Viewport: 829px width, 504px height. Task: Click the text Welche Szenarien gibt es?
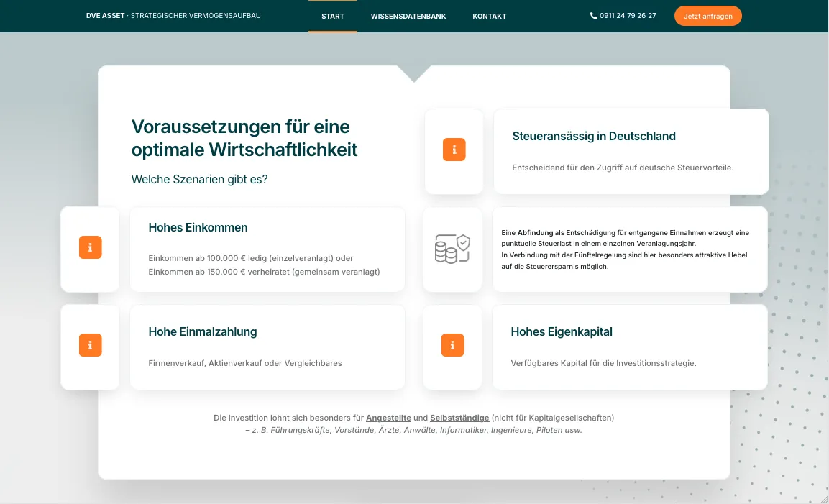click(199, 179)
